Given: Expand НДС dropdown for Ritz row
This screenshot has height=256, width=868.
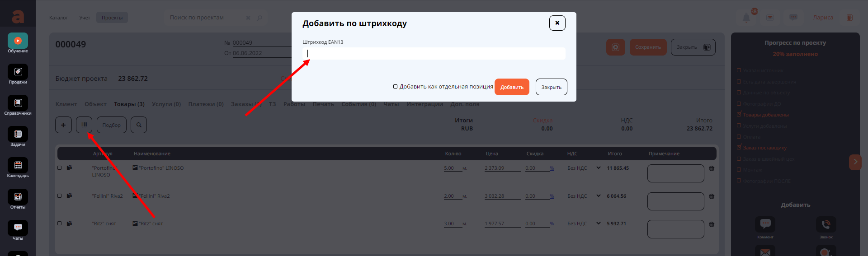Looking at the screenshot, I should (x=599, y=223).
